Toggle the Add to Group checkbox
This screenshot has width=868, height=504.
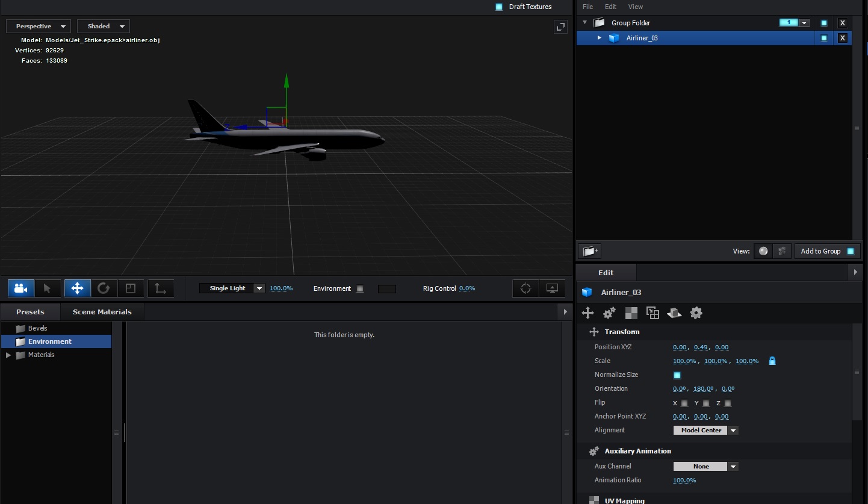click(x=851, y=251)
